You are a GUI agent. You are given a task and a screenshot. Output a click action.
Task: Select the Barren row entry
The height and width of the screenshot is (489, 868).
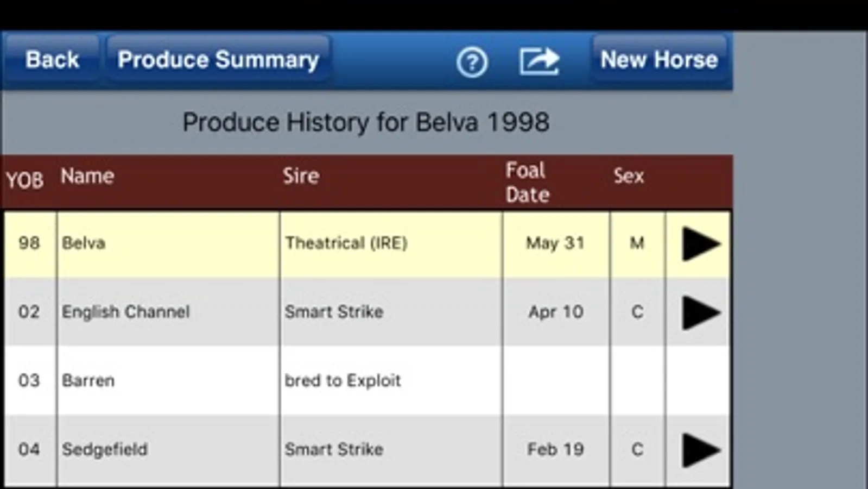click(88, 380)
